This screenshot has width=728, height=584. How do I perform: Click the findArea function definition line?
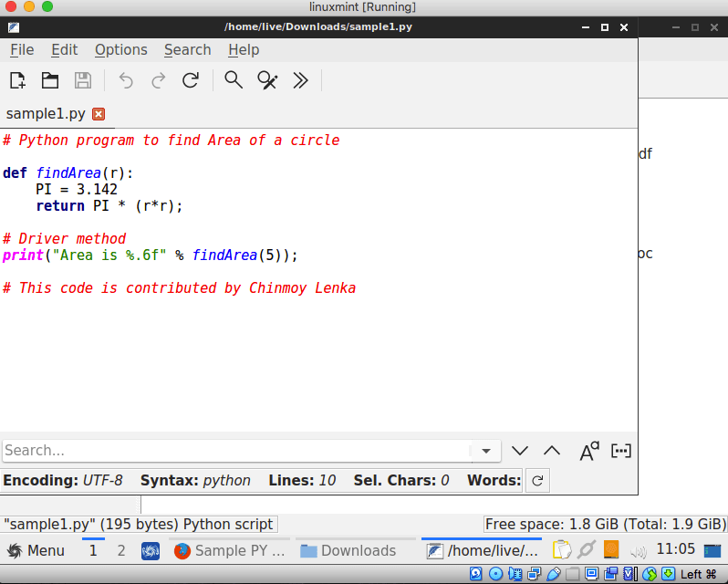[68, 173]
